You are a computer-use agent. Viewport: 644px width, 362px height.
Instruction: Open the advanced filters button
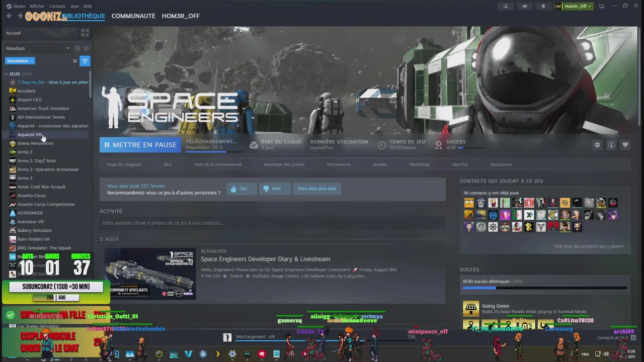pyautogui.click(x=85, y=61)
